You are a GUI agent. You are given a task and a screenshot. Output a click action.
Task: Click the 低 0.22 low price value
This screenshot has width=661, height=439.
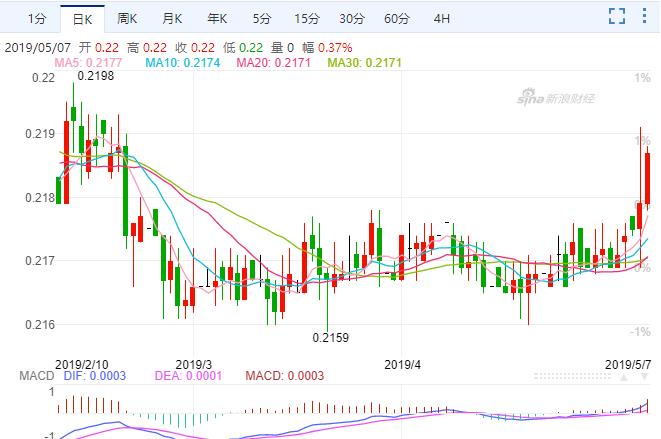pyautogui.click(x=243, y=47)
